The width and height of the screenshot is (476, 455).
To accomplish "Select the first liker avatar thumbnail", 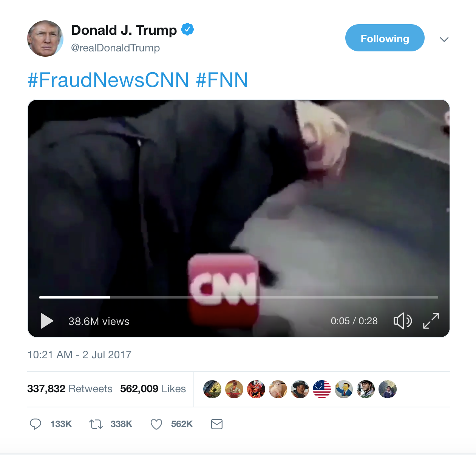I will click(212, 389).
